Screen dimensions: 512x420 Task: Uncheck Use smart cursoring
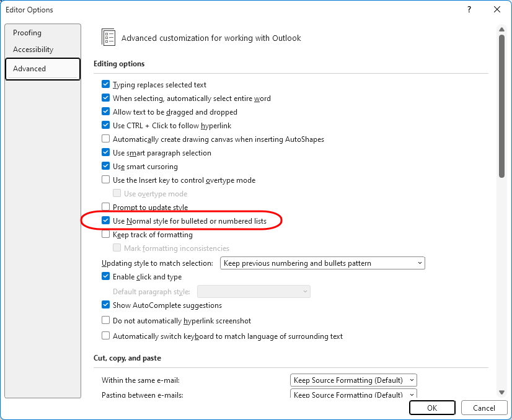pos(106,167)
